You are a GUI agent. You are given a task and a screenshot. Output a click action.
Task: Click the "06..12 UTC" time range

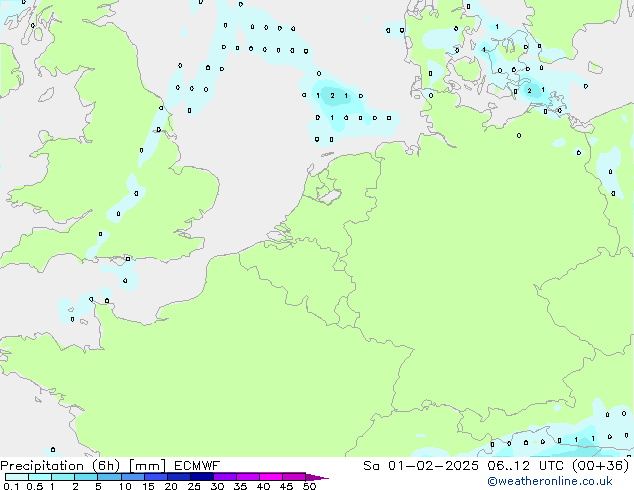tap(526, 466)
